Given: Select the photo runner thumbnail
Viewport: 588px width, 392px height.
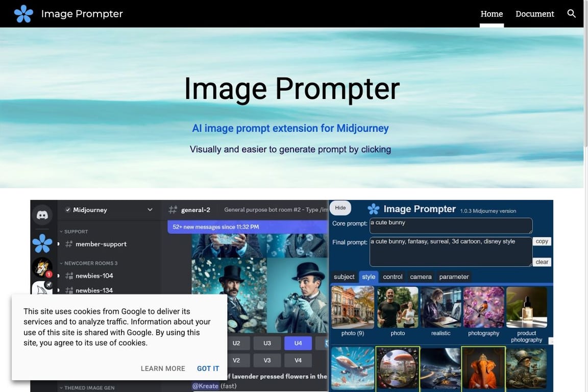Looking at the screenshot, I should [398, 308].
